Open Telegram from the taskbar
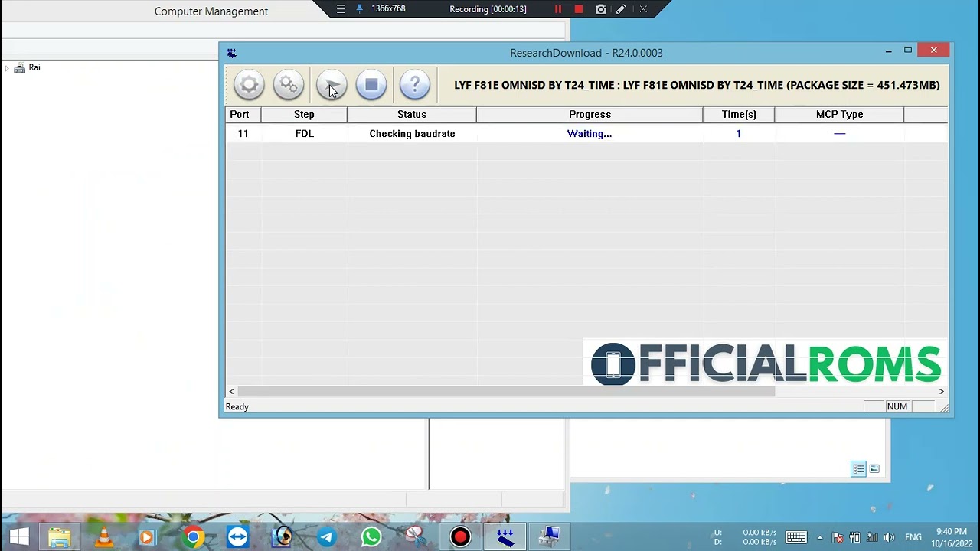Viewport: 980px width, 551px height. coord(327,537)
